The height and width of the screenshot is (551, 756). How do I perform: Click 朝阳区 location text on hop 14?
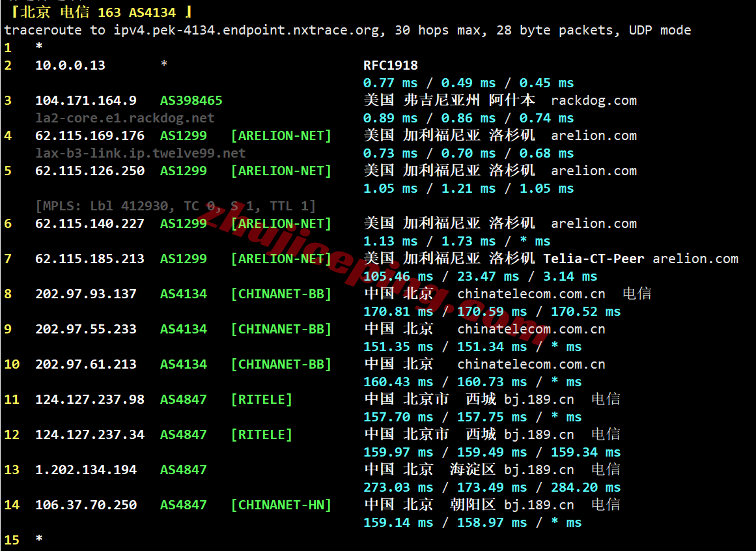pos(473,505)
